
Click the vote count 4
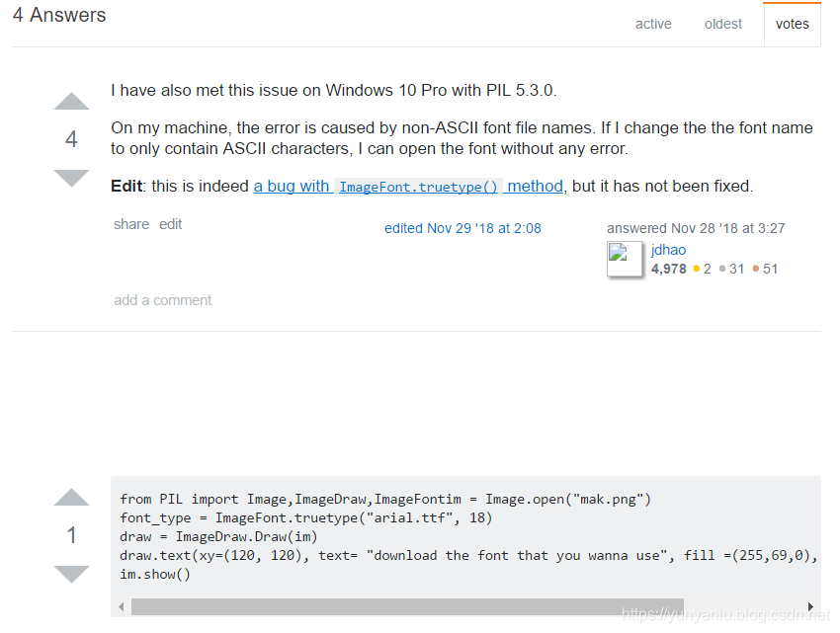[x=71, y=140]
